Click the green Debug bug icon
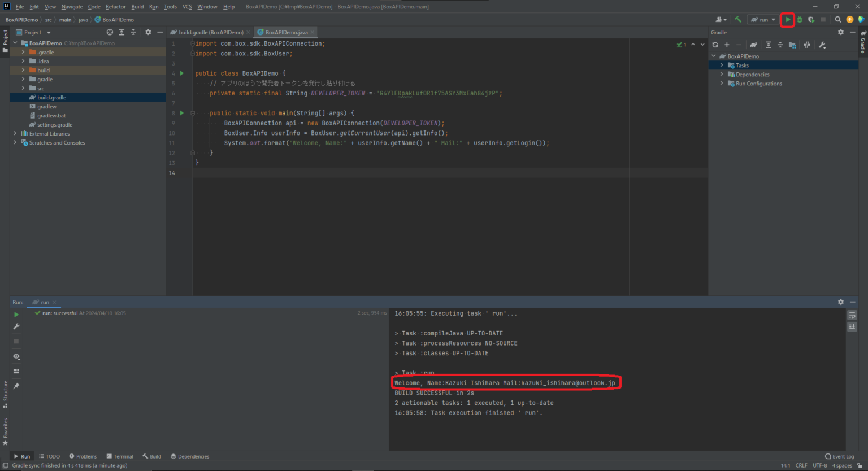868x471 pixels. [x=800, y=20]
